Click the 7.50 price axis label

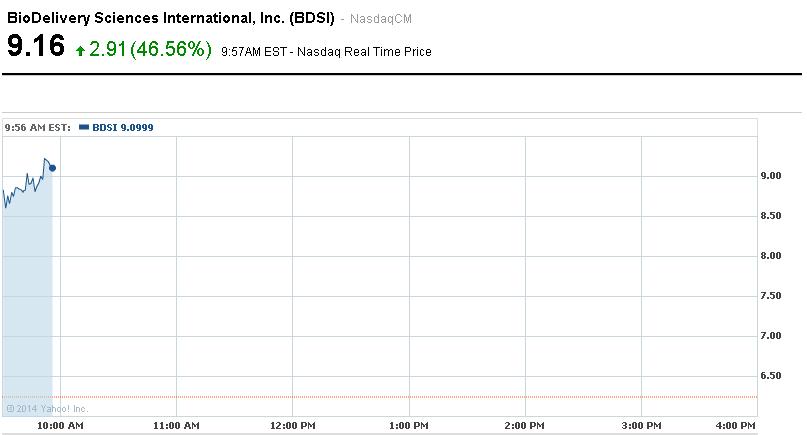[771, 296]
